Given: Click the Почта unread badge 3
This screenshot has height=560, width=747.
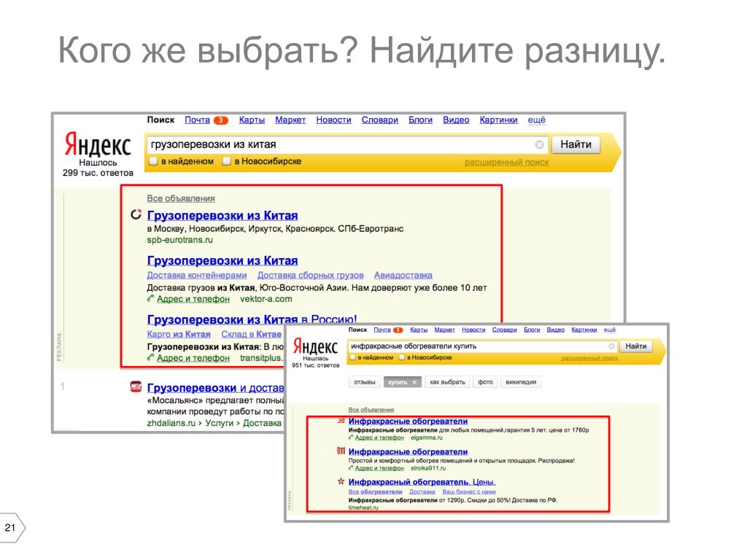Looking at the screenshot, I should coord(220,120).
